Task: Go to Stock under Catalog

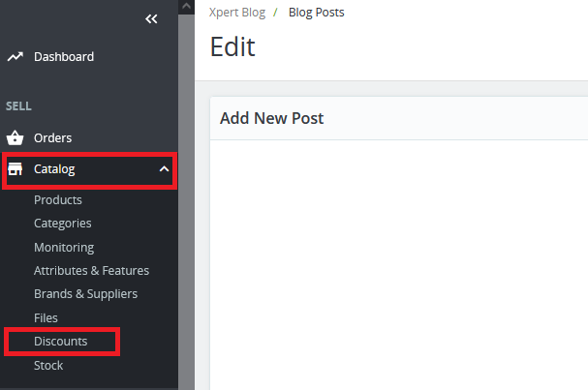Action: click(48, 366)
